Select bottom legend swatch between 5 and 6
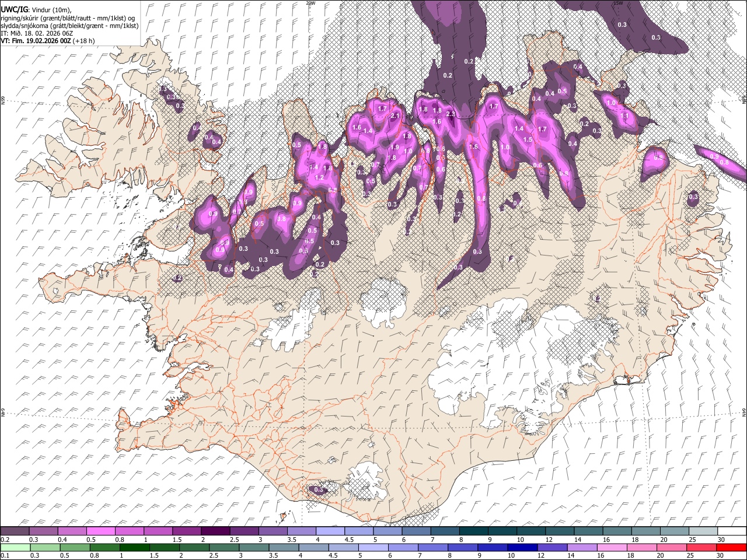This screenshot has width=747, height=560. pyautogui.click(x=373, y=547)
